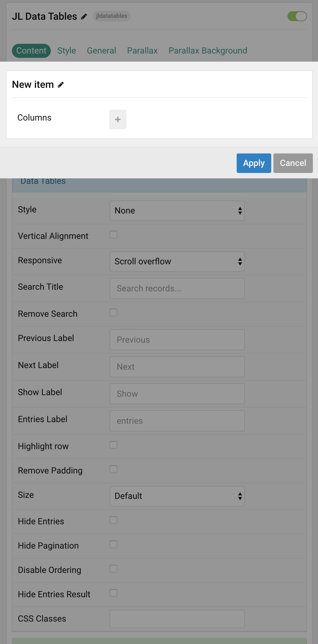
Task: Enable the Vertical Alignment checkbox
Action: (113, 235)
